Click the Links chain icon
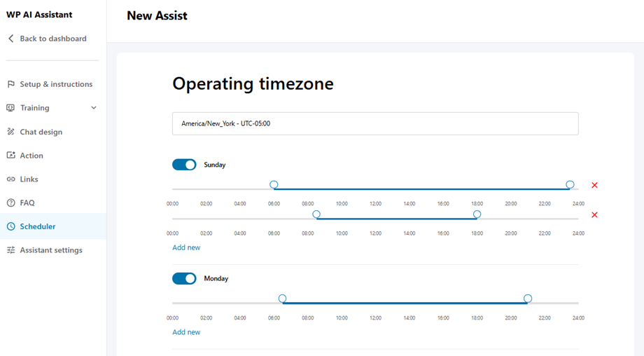644x356 pixels. [10, 179]
